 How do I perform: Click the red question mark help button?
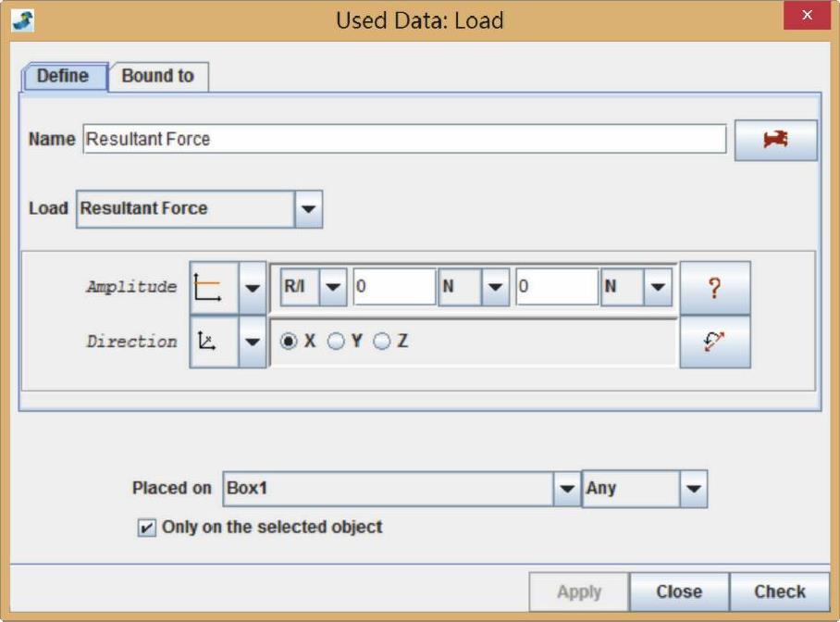click(x=714, y=288)
